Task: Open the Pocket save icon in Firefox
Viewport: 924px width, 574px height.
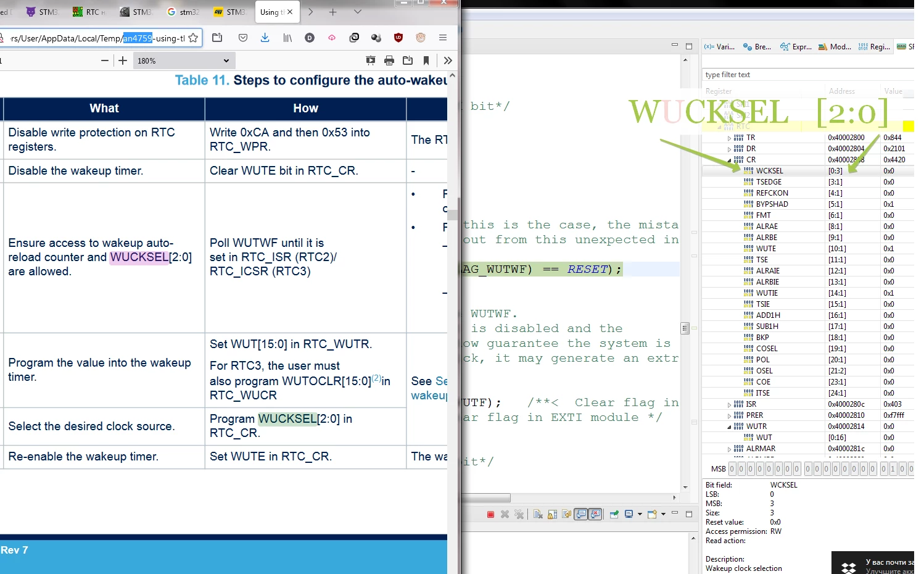Action: [x=243, y=38]
